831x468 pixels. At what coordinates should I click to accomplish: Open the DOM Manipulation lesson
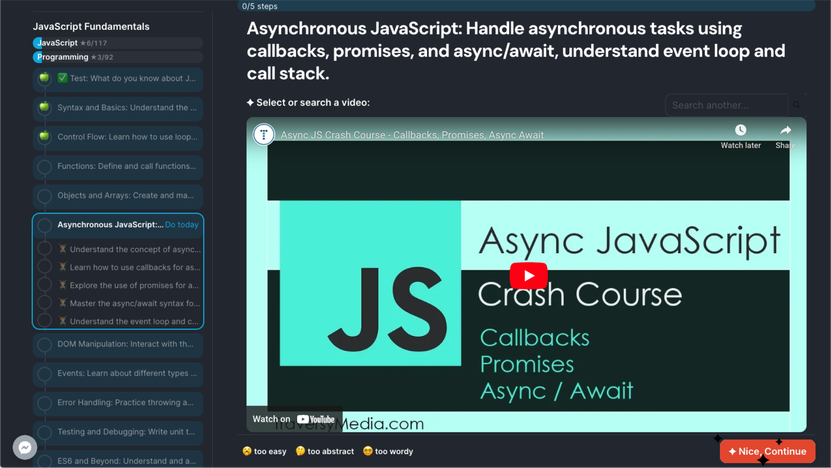coord(118,345)
